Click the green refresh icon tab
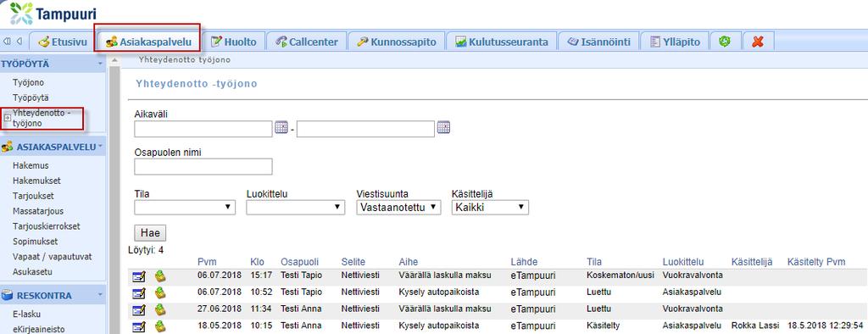868x334 pixels. 725,42
